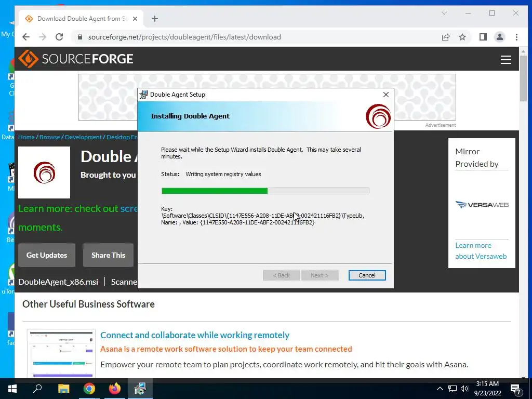The image size is (532, 399).
Task: Click the scrollbar up arrow on page
Action: click(523, 51)
